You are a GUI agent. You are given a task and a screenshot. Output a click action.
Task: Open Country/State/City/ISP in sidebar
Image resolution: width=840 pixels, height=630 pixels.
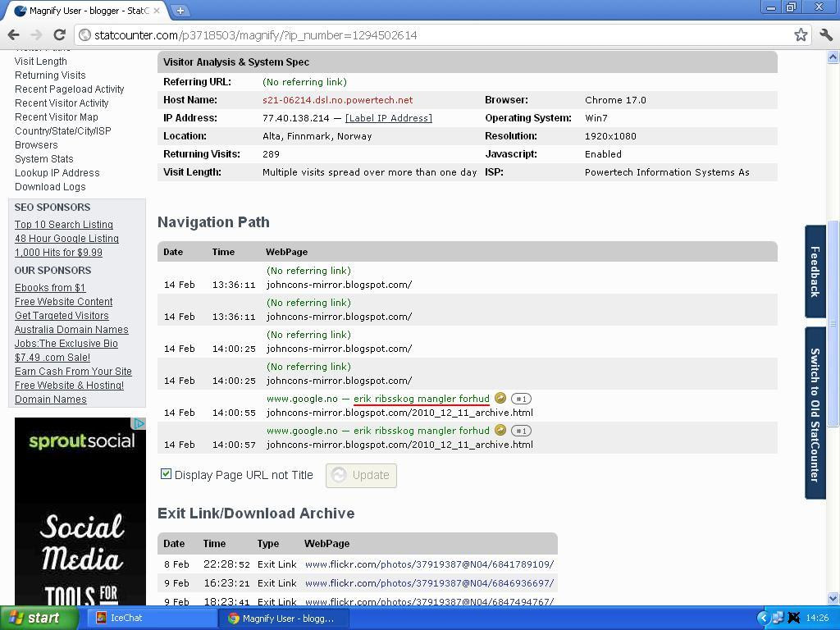pyautogui.click(x=63, y=131)
